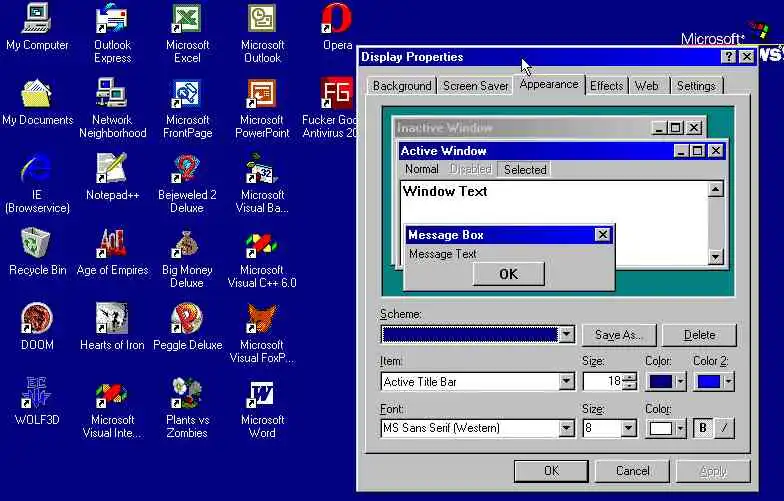Viewport: 784px width, 501px height.
Task: Expand the font Size dropdown
Action: 628,428
